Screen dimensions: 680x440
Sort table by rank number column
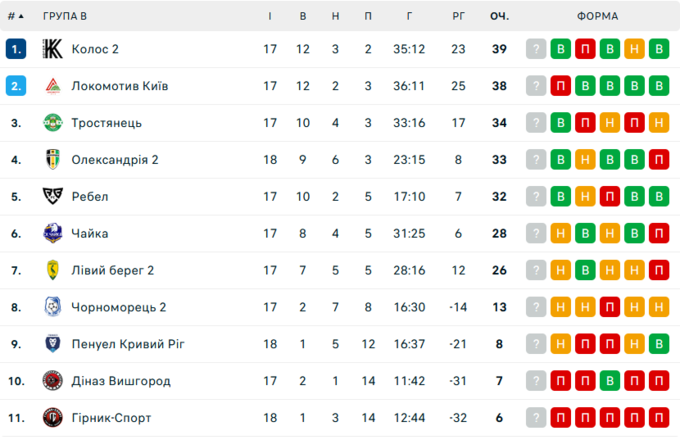[15, 16]
